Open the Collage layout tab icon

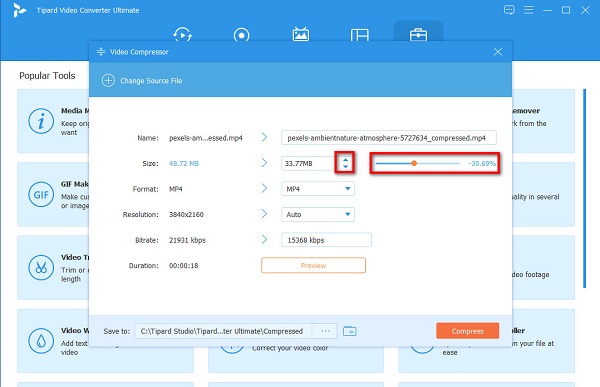click(360, 35)
